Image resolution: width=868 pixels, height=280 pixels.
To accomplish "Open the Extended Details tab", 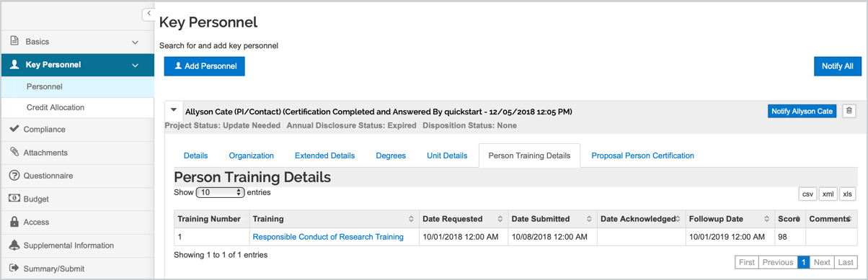I will pos(324,155).
